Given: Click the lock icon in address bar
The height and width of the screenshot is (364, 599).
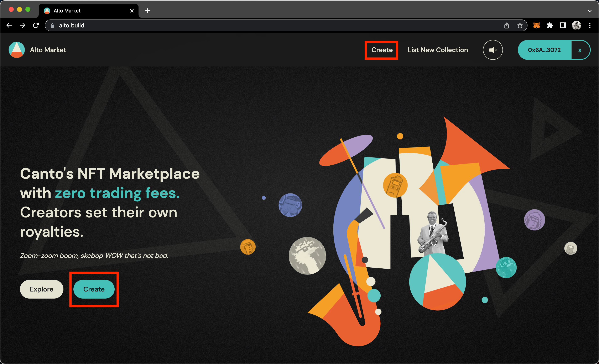Looking at the screenshot, I should point(52,26).
